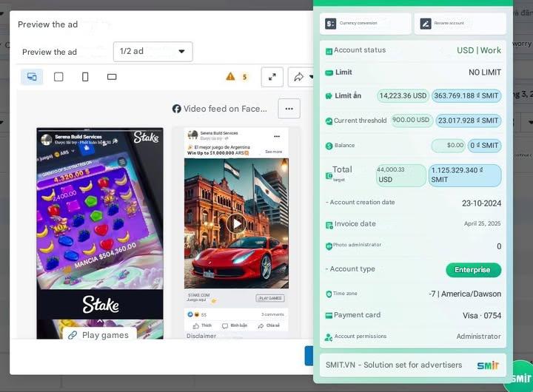Click the -7 | America/Dawson time zone value
This screenshot has height=392, width=533.
[x=465, y=294]
